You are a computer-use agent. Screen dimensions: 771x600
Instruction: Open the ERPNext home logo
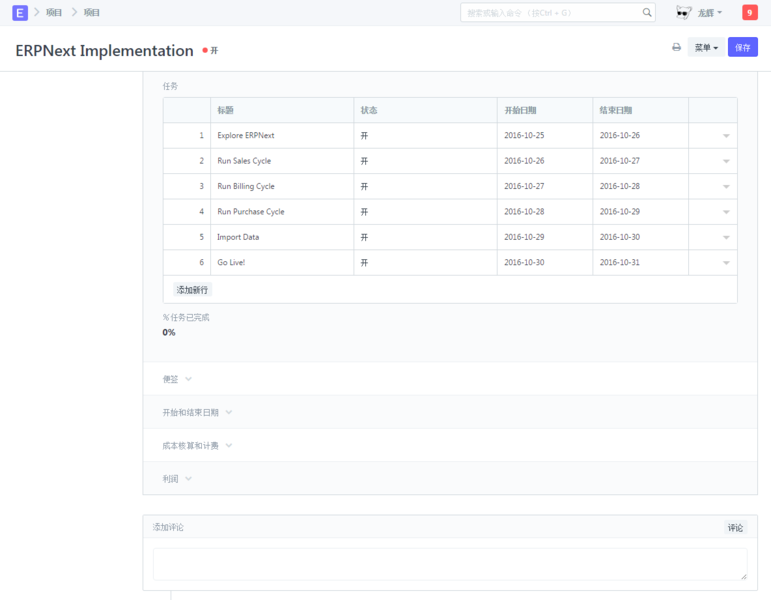click(x=20, y=13)
